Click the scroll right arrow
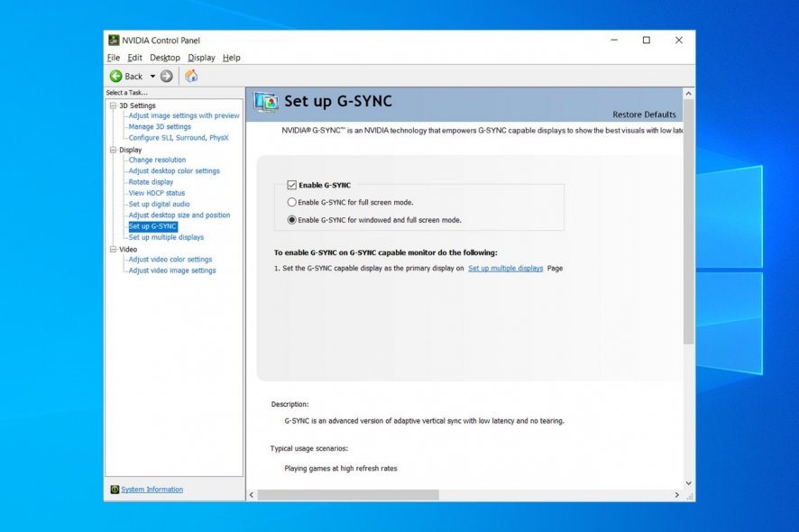This screenshot has width=799, height=532. click(x=676, y=495)
